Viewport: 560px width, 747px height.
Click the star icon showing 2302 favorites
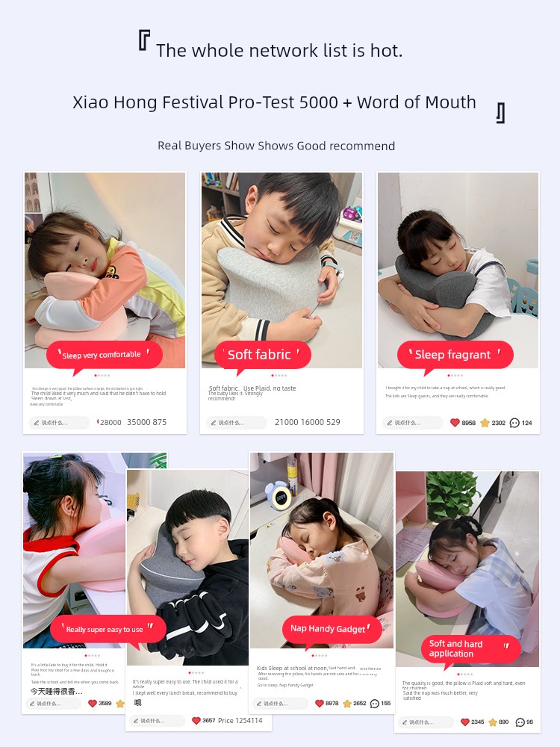click(485, 423)
